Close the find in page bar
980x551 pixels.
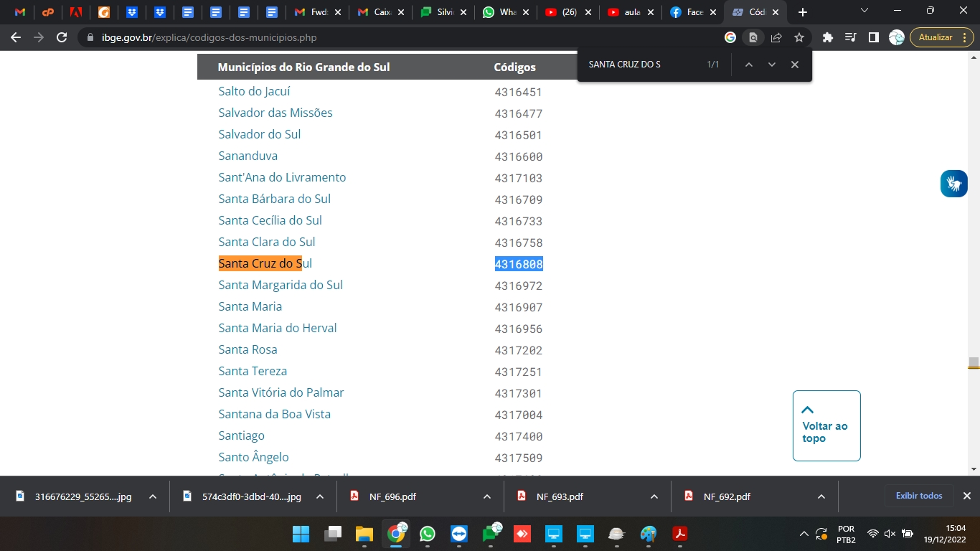795,65
